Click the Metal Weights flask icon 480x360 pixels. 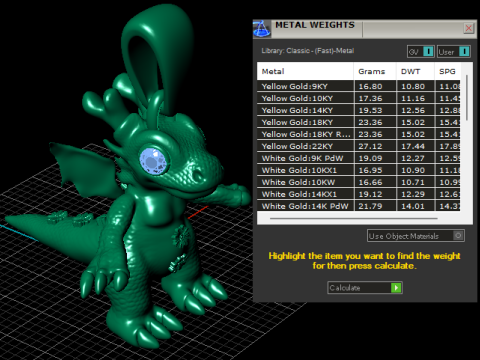262,29
